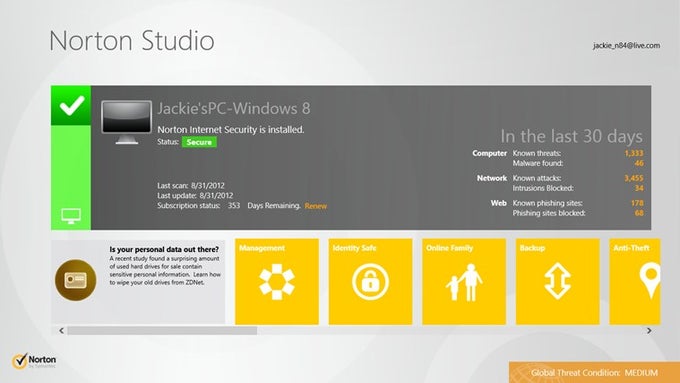Click the scroll right arrow
Image resolution: width=680 pixels, height=383 pixels.
(649, 331)
